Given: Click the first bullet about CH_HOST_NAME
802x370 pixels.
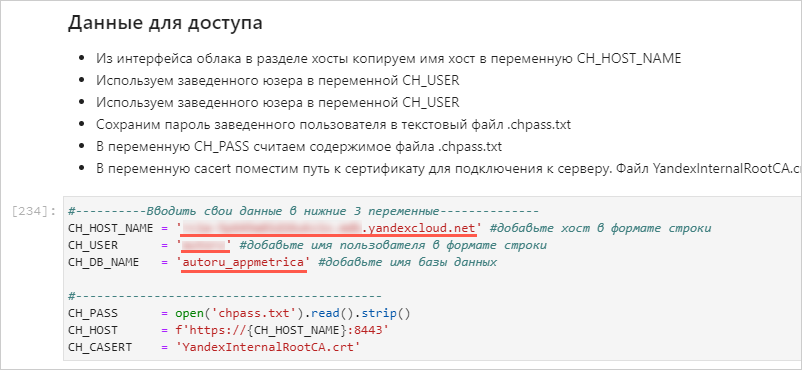Looking at the screenshot, I should (x=389, y=58).
